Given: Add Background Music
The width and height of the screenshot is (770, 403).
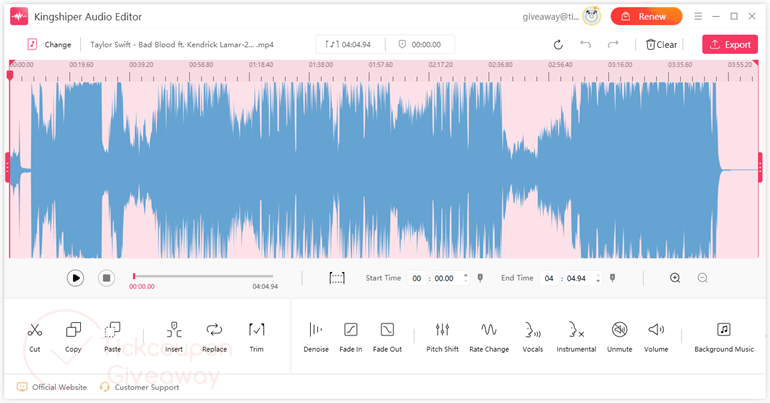Looking at the screenshot, I should tap(724, 337).
